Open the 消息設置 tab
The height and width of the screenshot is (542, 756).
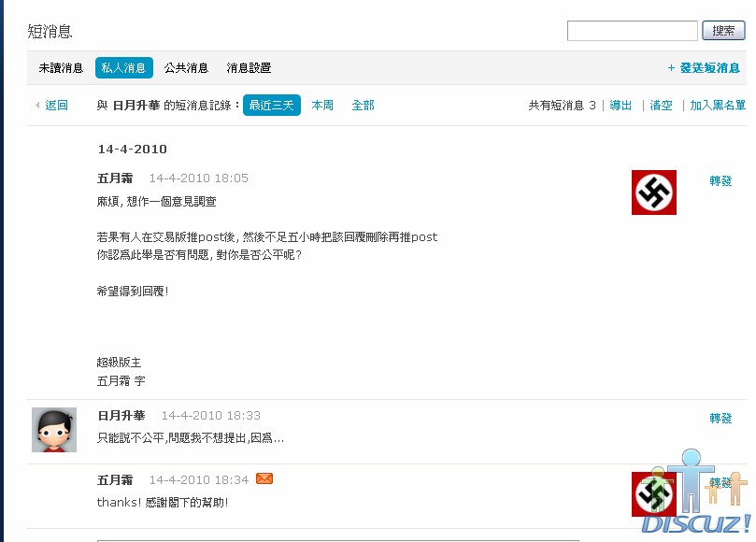coord(249,68)
